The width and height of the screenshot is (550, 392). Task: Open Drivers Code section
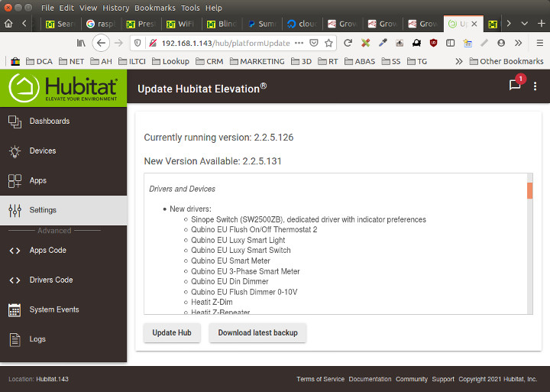[x=63, y=280]
